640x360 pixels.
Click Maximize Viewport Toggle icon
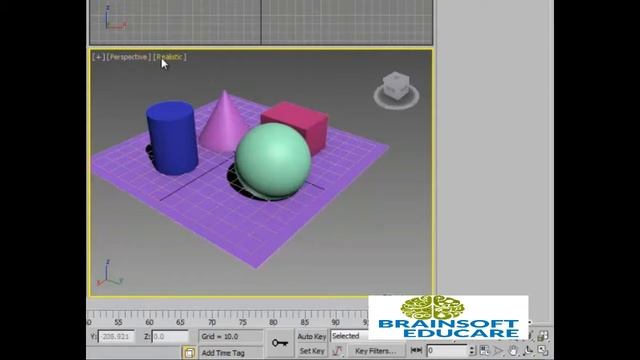point(542,350)
